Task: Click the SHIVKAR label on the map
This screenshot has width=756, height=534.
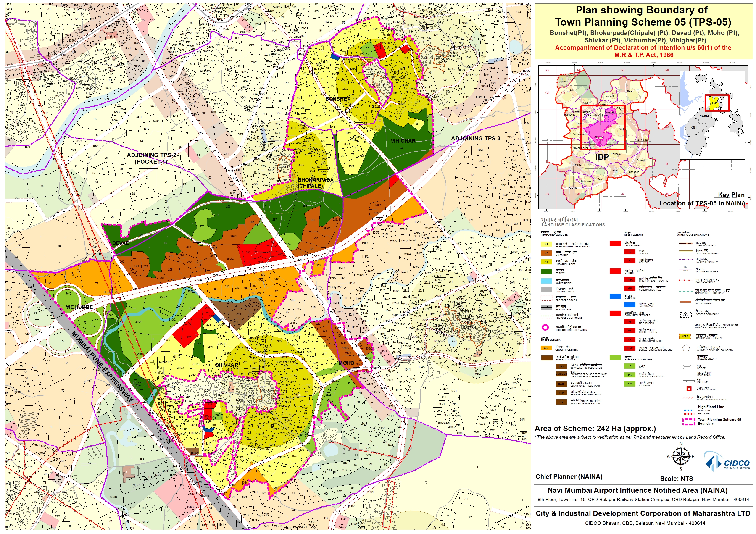Action: click(x=227, y=365)
